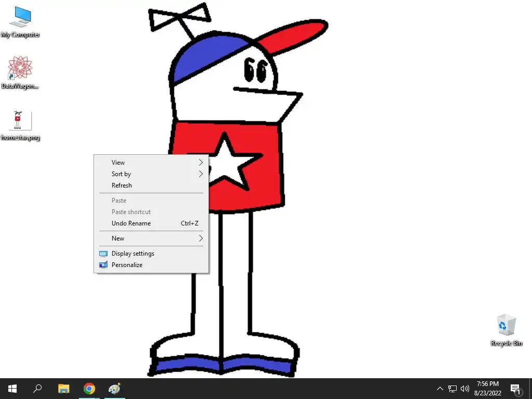Click the Personalize menu icon
532x399 pixels.
103,265
